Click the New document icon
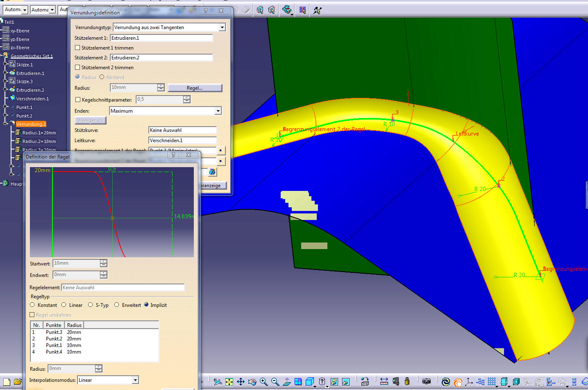Screen dimensions: 588x390 7,382
